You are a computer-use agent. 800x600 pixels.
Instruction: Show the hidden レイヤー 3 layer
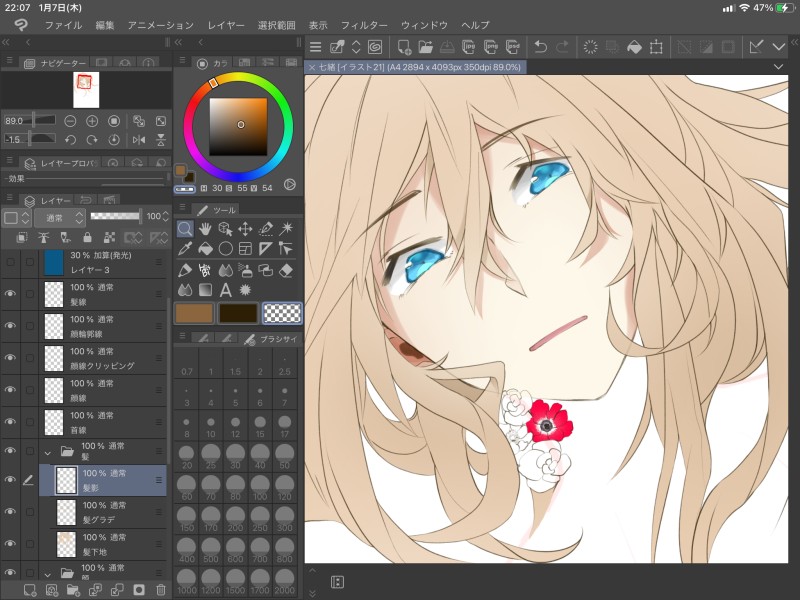pos(10,262)
